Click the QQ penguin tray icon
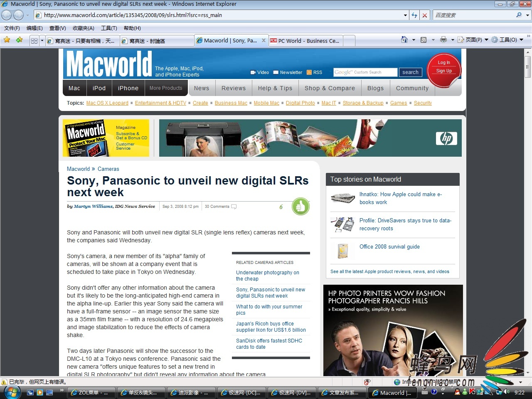The width and height of the screenshot is (532, 399). [x=457, y=392]
